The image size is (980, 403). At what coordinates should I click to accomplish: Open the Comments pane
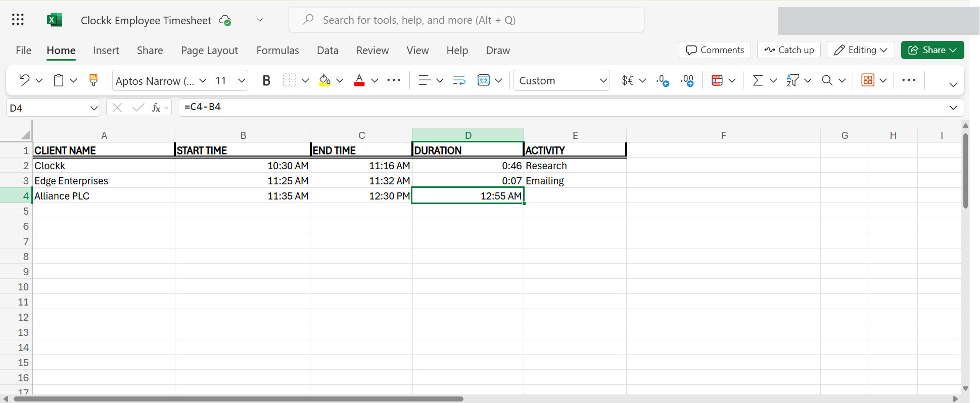[x=715, y=50]
